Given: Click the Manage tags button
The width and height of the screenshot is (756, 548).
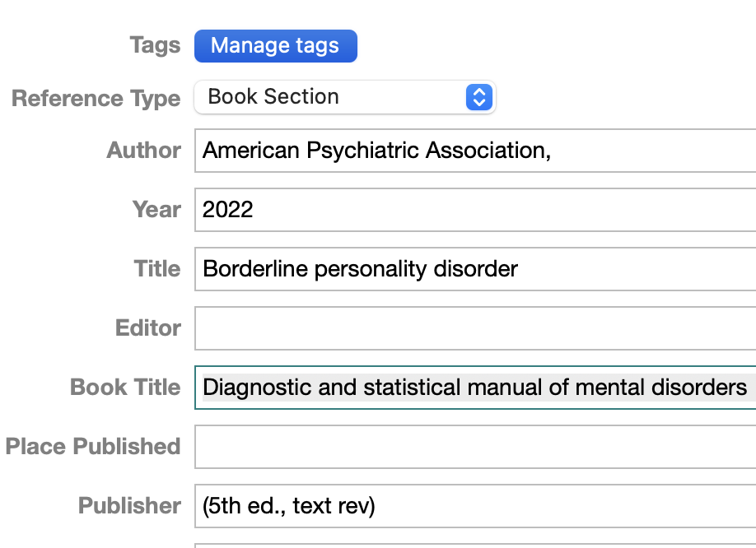Looking at the screenshot, I should [275, 46].
